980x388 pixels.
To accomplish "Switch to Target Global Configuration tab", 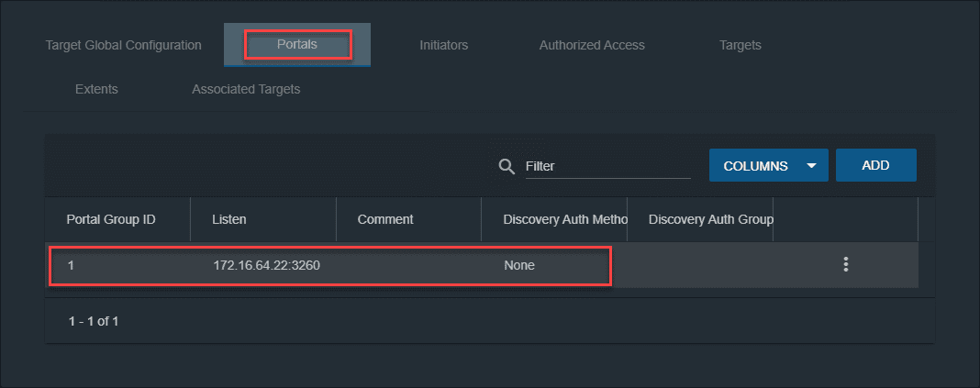I will pyautogui.click(x=123, y=45).
